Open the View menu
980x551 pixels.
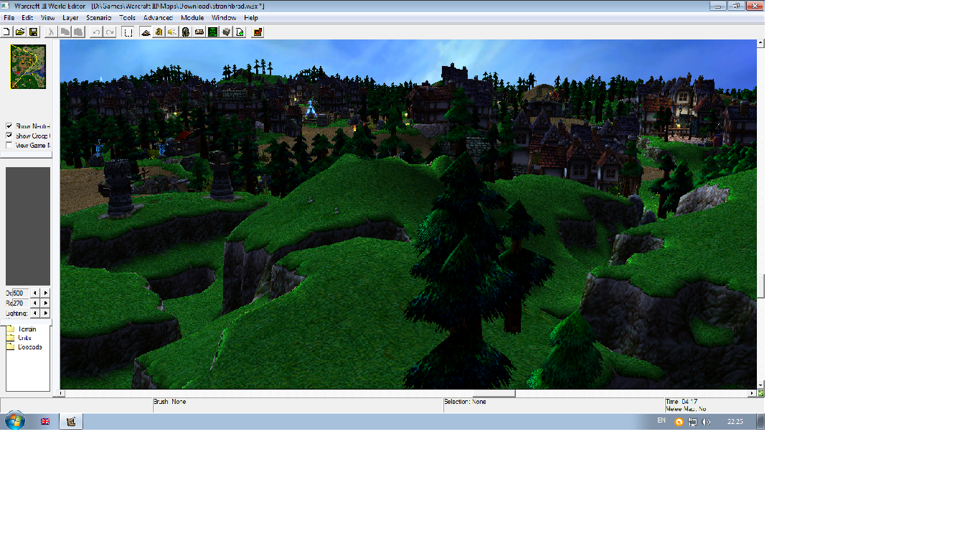47,18
